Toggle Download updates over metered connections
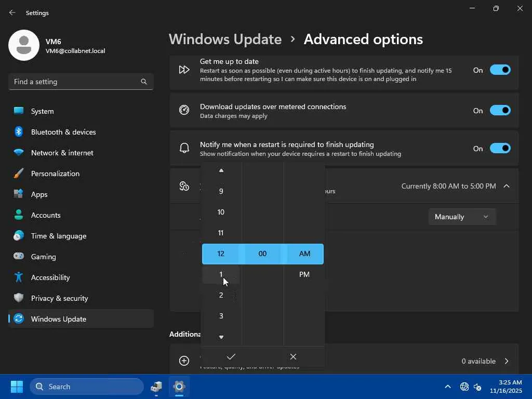The width and height of the screenshot is (532, 399). pos(500,110)
